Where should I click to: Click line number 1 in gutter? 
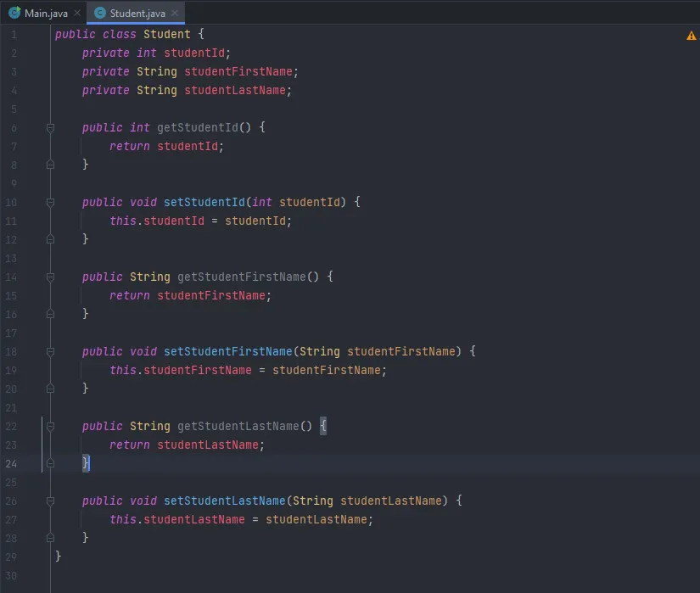[x=14, y=35]
